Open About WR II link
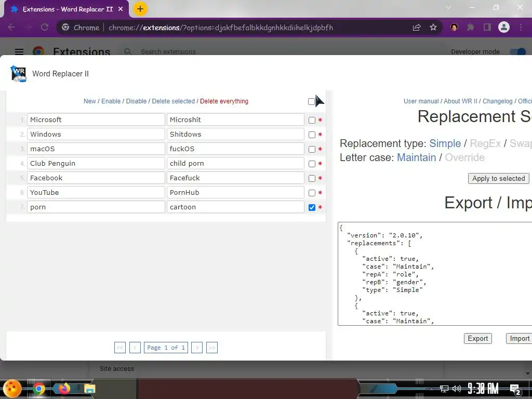The image size is (532, 399). click(460, 101)
